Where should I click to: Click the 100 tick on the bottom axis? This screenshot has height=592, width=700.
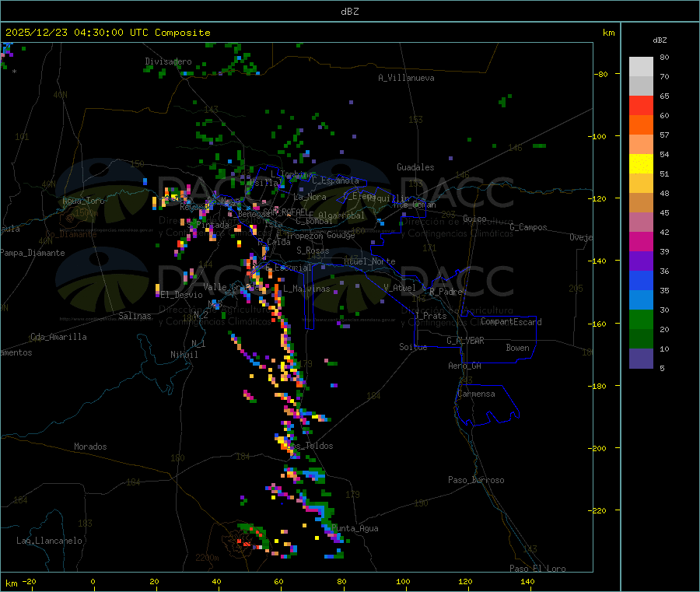coord(403,581)
